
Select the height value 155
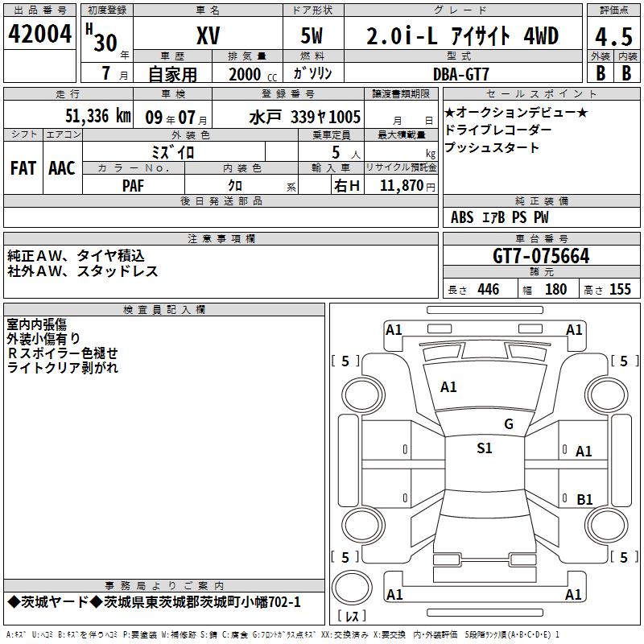[x=620, y=289]
